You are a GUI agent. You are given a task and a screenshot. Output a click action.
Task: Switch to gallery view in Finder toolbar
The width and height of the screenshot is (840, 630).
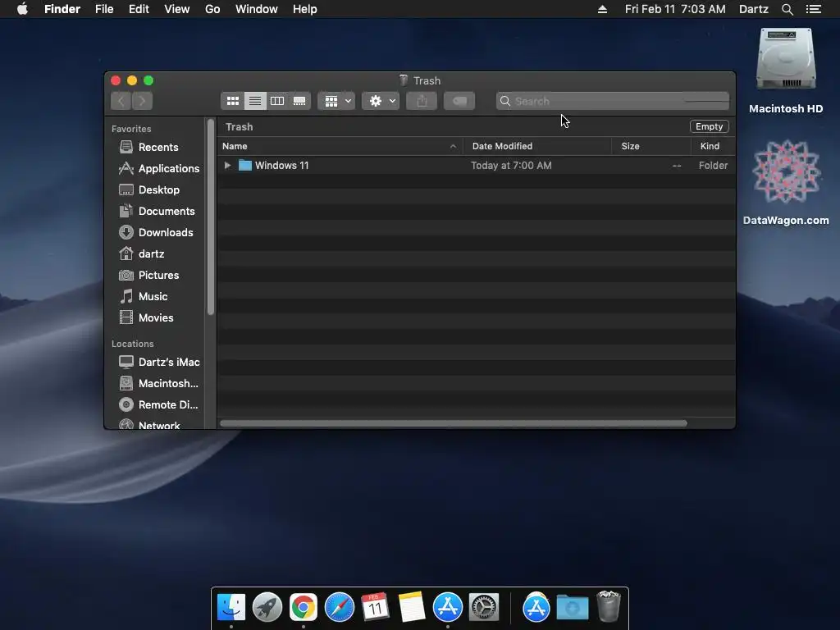click(x=299, y=101)
